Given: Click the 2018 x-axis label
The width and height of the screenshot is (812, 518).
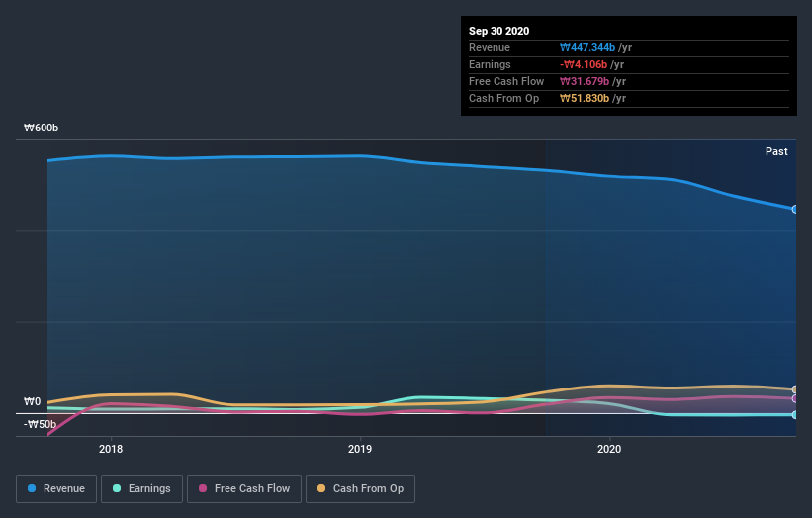Looking at the screenshot, I should (x=111, y=449).
